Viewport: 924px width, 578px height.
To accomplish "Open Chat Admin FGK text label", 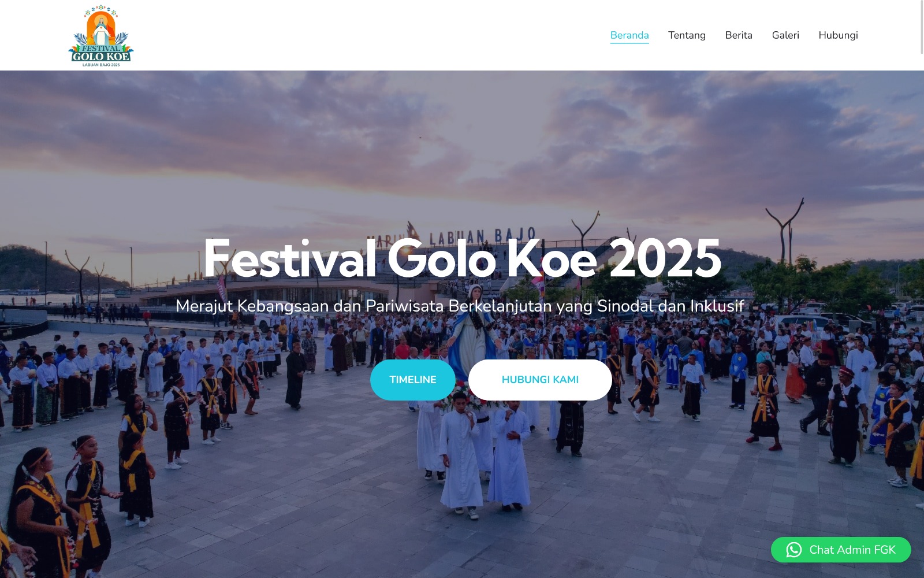I will (852, 550).
